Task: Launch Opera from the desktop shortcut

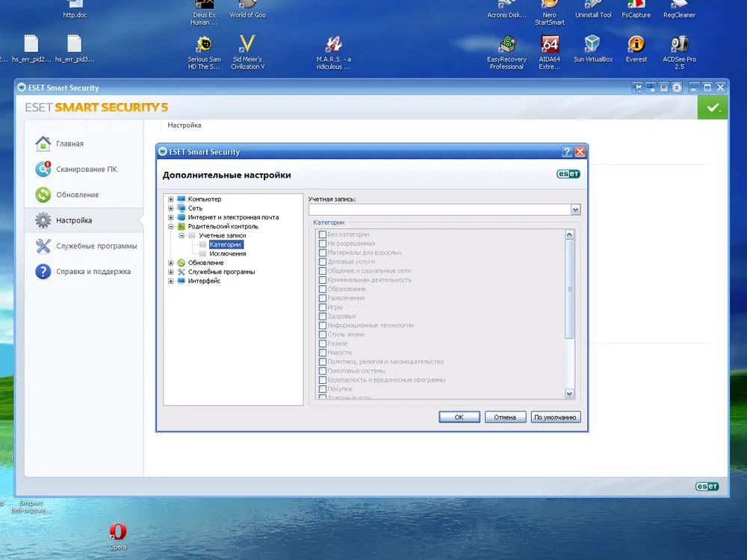Action: point(117,532)
